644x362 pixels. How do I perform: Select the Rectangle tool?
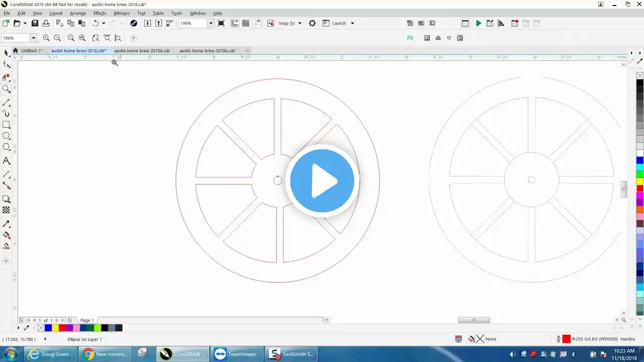7,125
